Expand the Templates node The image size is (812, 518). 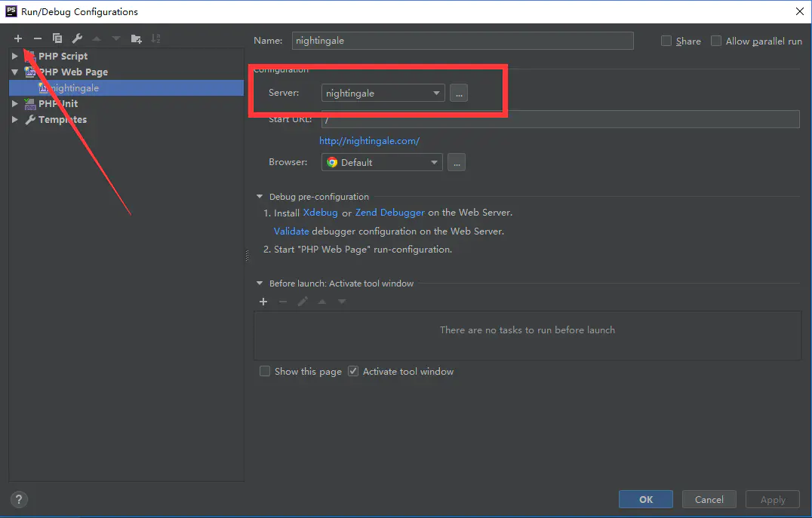[x=15, y=120]
